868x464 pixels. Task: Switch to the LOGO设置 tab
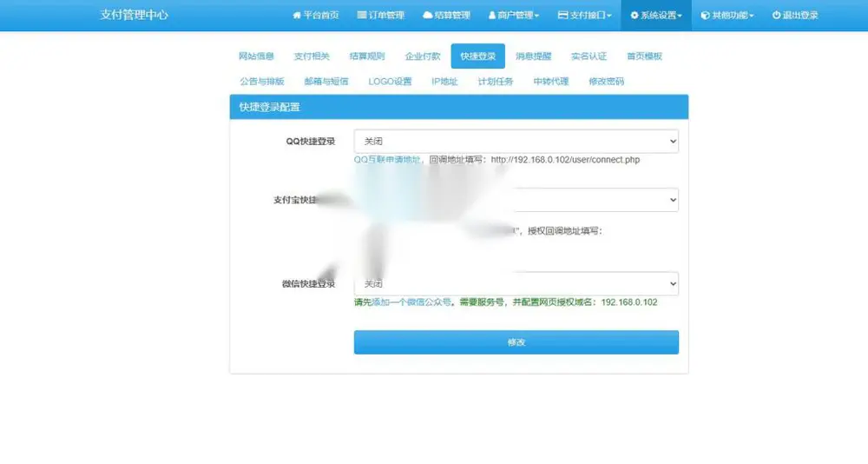pos(390,82)
